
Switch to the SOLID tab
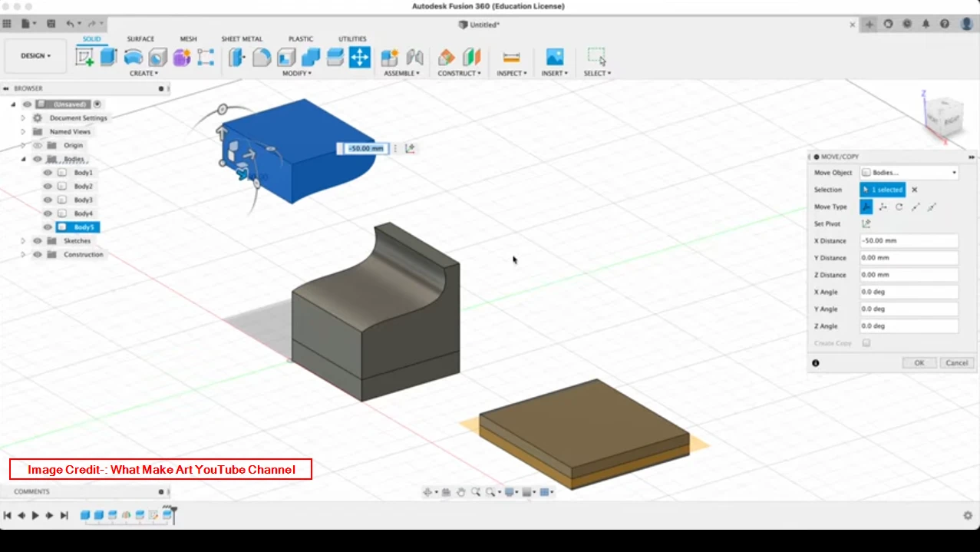tap(91, 39)
